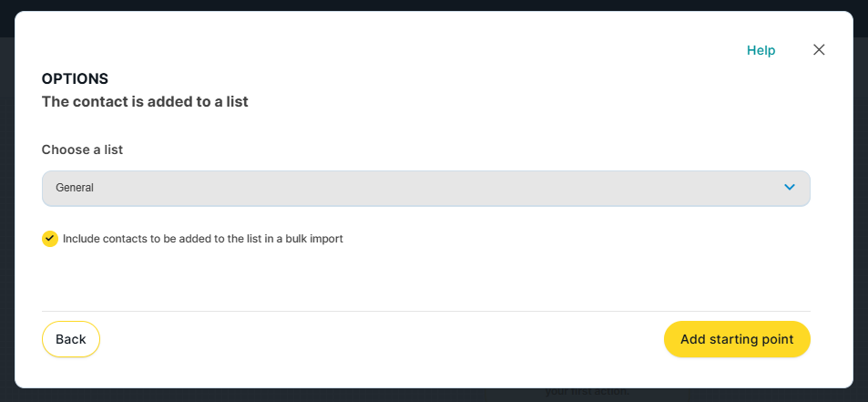This screenshot has width=868, height=402.
Task: Close the Options dialog with the X
Action: click(819, 50)
